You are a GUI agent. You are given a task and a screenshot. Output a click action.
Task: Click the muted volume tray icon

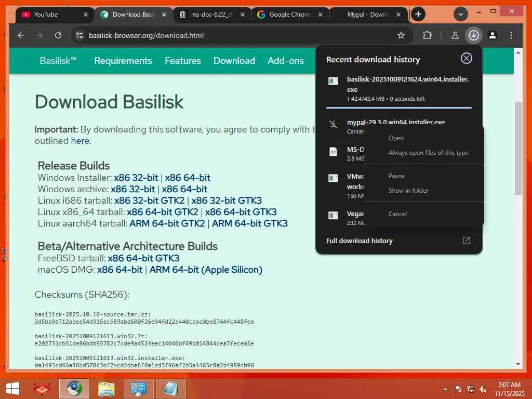[x=483, y=389]
